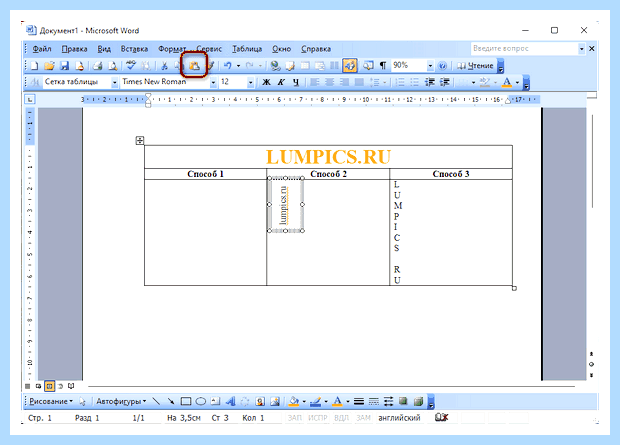Viewport: 620px width, 445px height.
Task: Open Print Preview with the magnifier icon
Action: coord(113,66)
